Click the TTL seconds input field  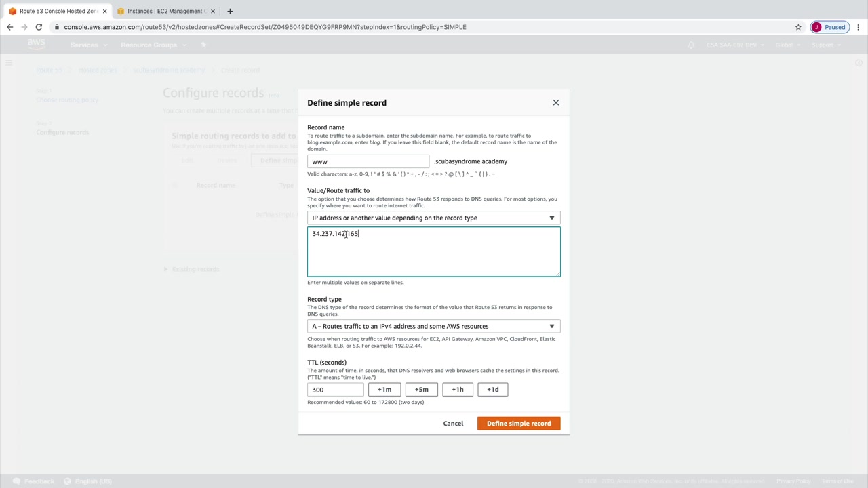[x=336, y=390]
